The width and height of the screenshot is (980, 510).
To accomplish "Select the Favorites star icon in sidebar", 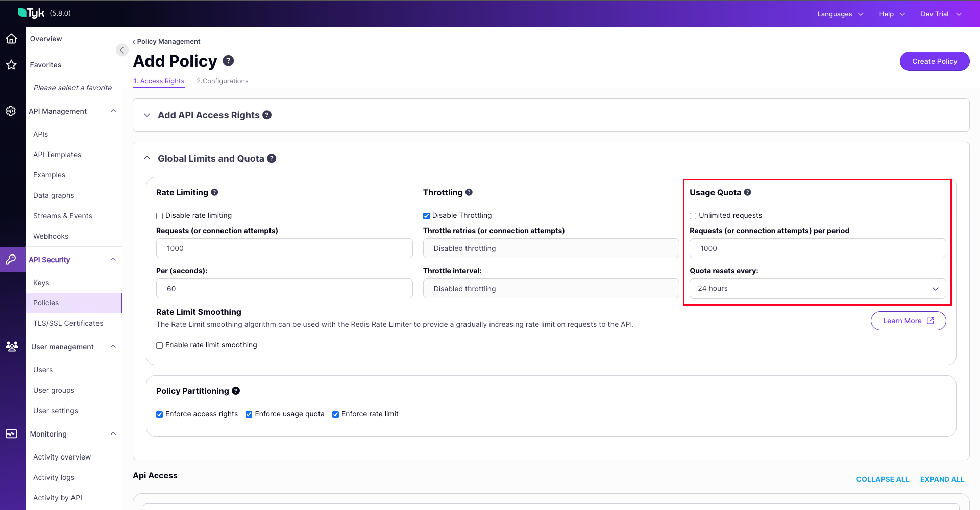I will 11,65.
